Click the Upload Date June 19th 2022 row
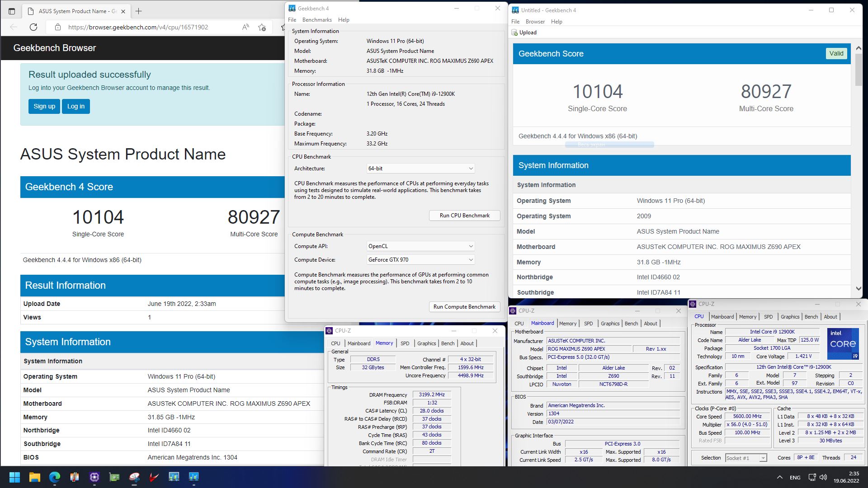 (x=152, y=304)
